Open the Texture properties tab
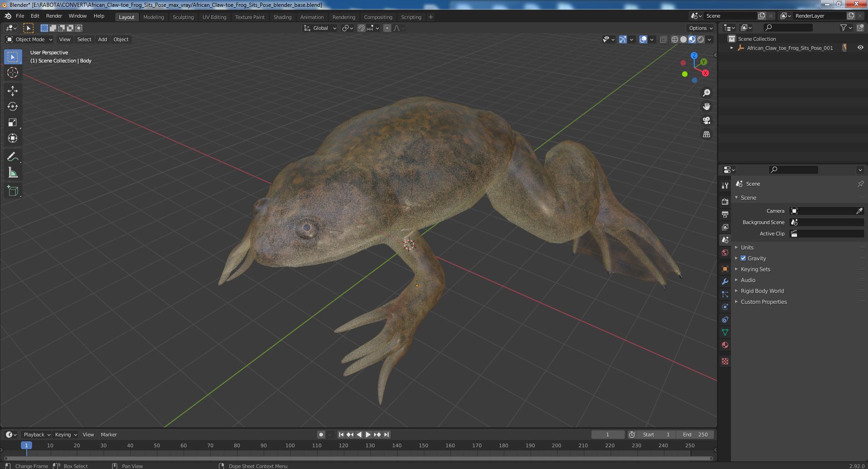The width and height of the screenshot is (868, 469). click(725, 361)
